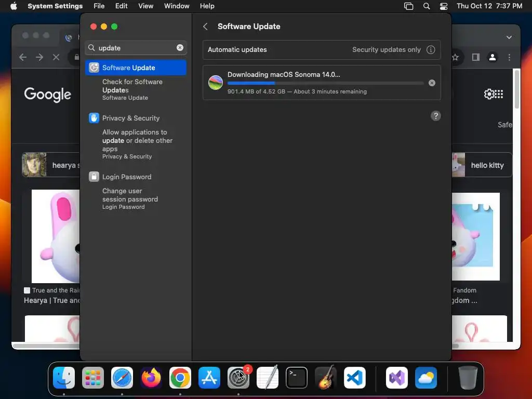Open Control Center in menu bar
Viewport: 532px width, 399px height.
444,6
